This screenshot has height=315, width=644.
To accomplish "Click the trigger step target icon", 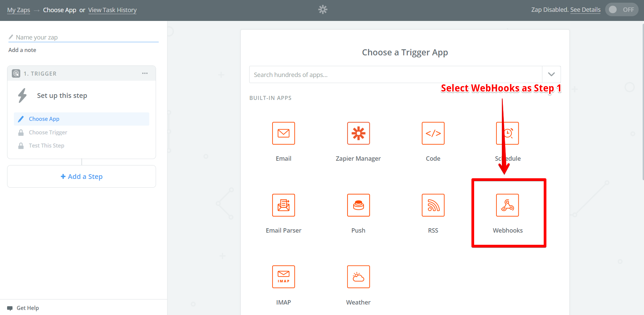I will [16, 73].
